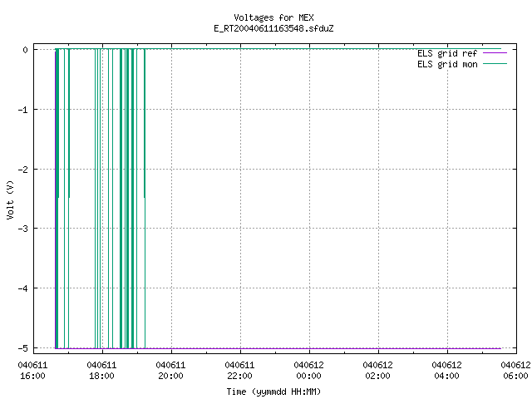Click the y-axis tick value -2

coord(23,170)
